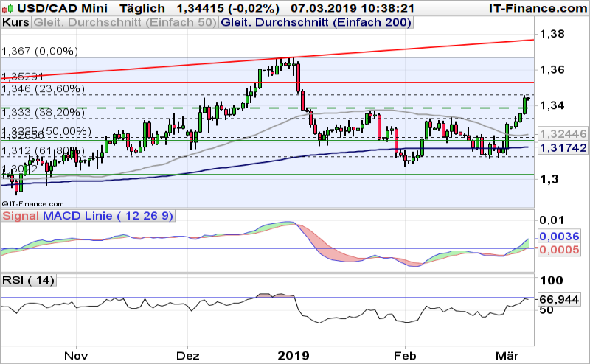This screenshot has height=364, width=590.
Task: Click the candlestick icon beside USD/CAD Mini
Action: 9,8
